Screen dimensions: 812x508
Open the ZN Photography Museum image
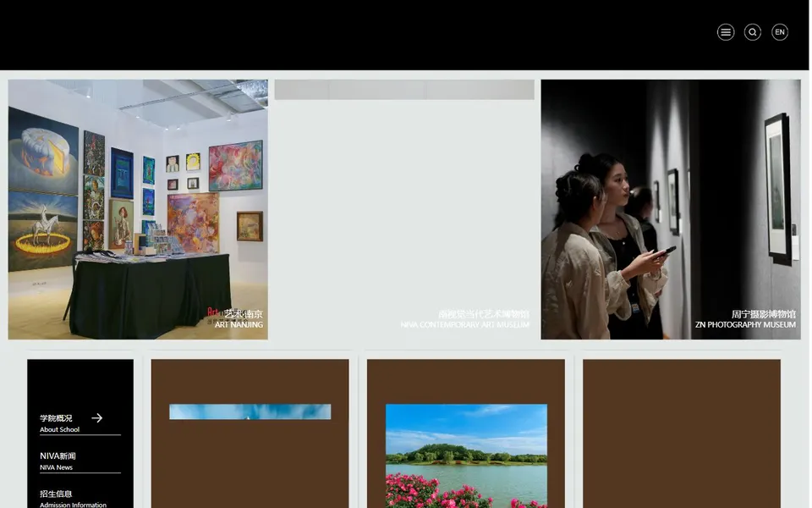click(671, 209)
